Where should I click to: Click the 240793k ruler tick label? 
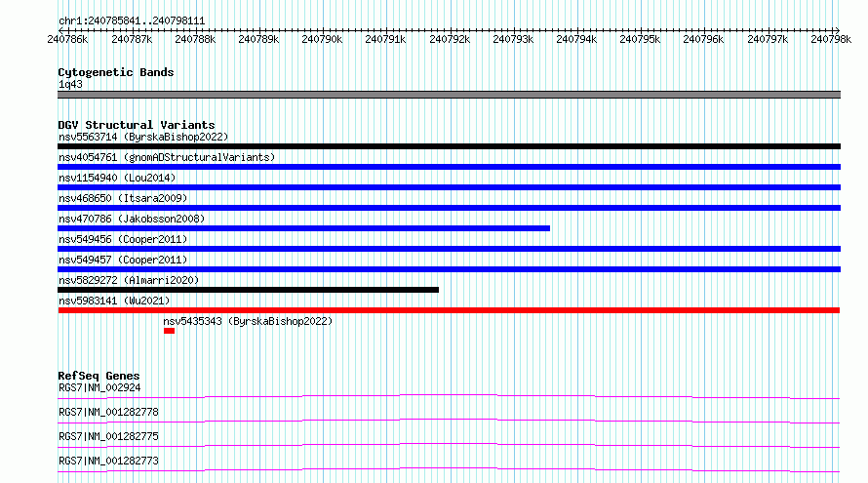click(513, 39)
